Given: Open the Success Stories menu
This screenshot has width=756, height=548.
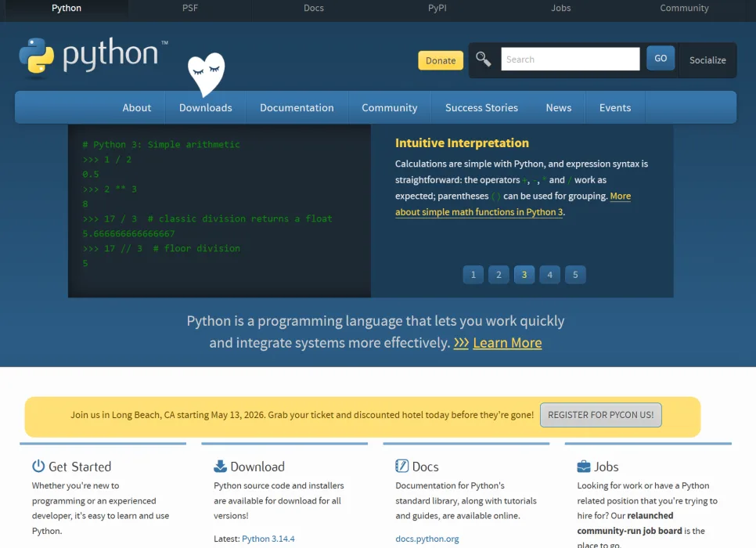Looking at the screenshot, I should click(481, 107).
